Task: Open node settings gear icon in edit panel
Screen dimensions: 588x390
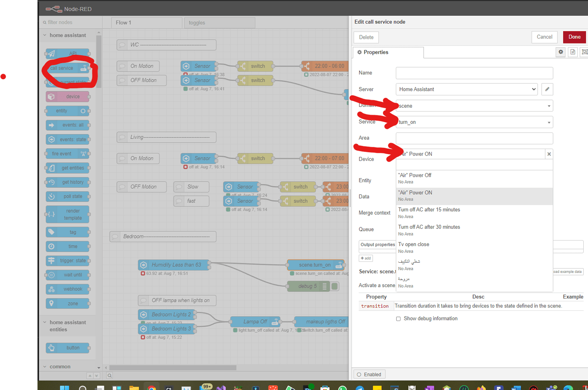Action: (x=561, y=52)
